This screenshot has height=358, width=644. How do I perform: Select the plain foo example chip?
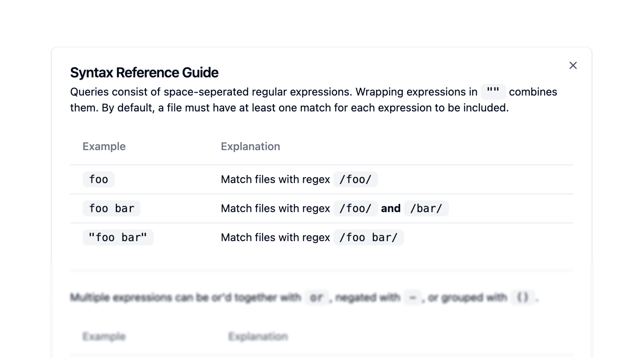[x=99, y=179]
